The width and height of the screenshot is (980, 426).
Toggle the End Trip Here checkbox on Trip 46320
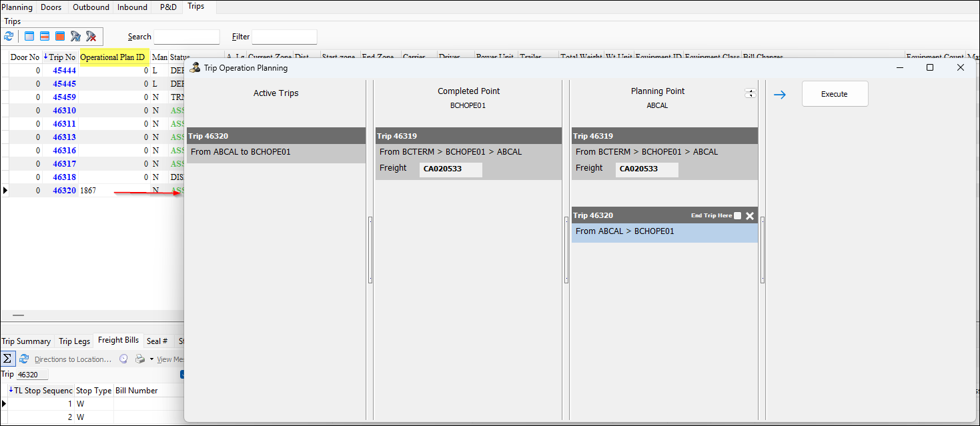(737, 215)
